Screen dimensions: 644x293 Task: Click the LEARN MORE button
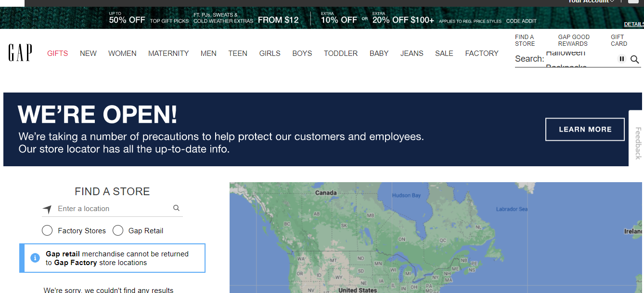(x=585, y=129)
